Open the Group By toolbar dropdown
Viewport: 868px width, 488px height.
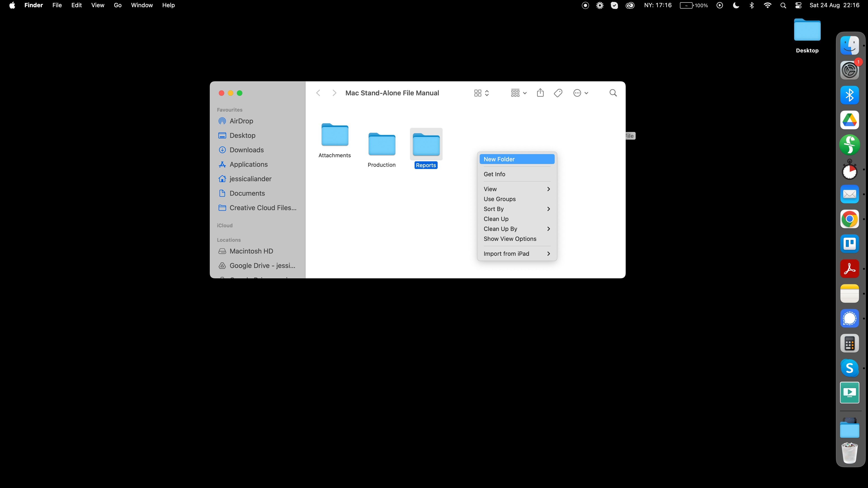click(x=518, y=93)
